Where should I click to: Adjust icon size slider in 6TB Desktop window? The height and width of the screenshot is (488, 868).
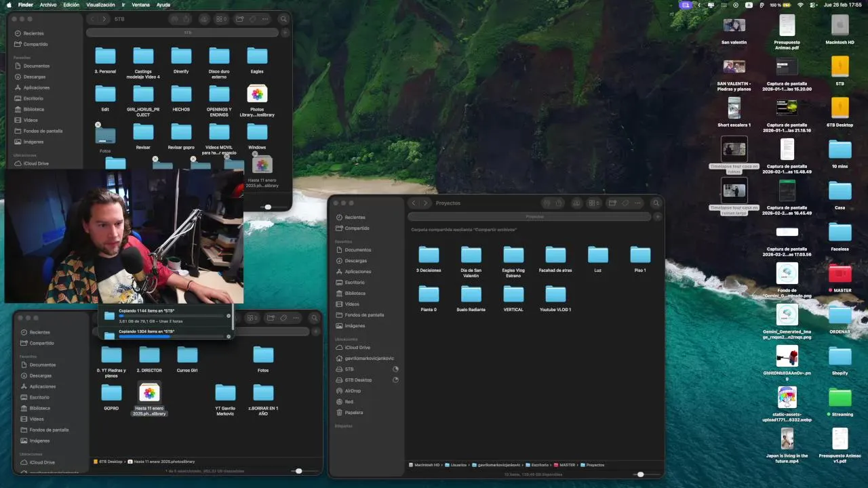298,470
